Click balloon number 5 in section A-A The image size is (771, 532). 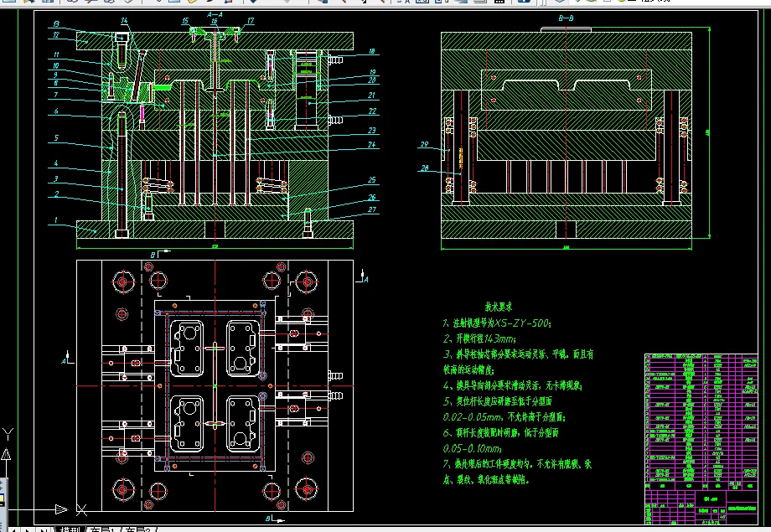[56, 137]
